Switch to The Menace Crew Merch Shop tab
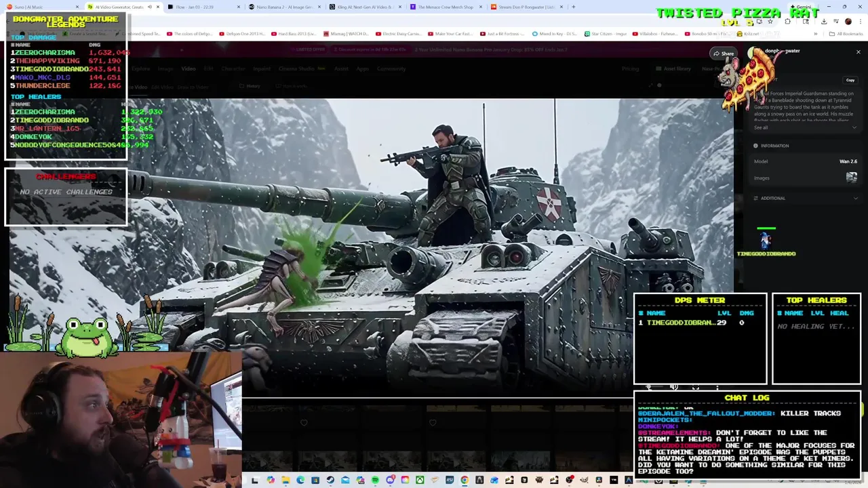 446,7
